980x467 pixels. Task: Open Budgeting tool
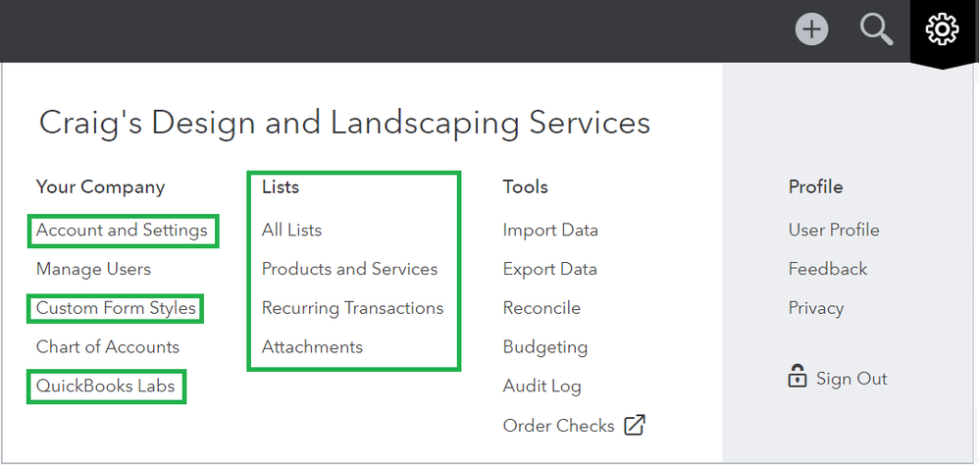[x=545, y=347]
